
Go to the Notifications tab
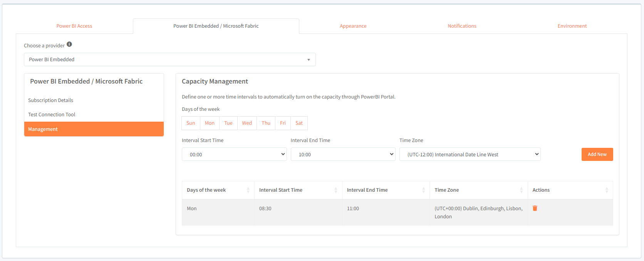[x=462, y=26]
